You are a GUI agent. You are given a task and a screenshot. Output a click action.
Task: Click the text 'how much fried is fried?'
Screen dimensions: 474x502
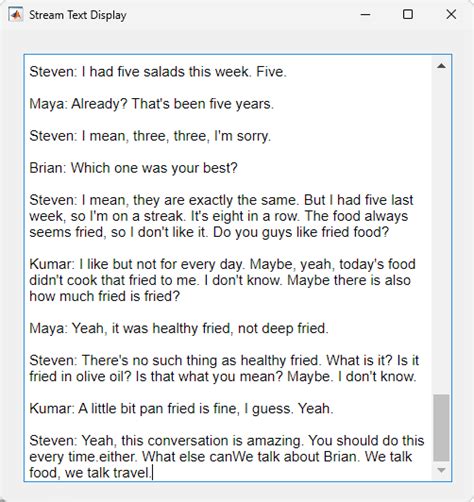pyautogui.click(x=105, y=296)
